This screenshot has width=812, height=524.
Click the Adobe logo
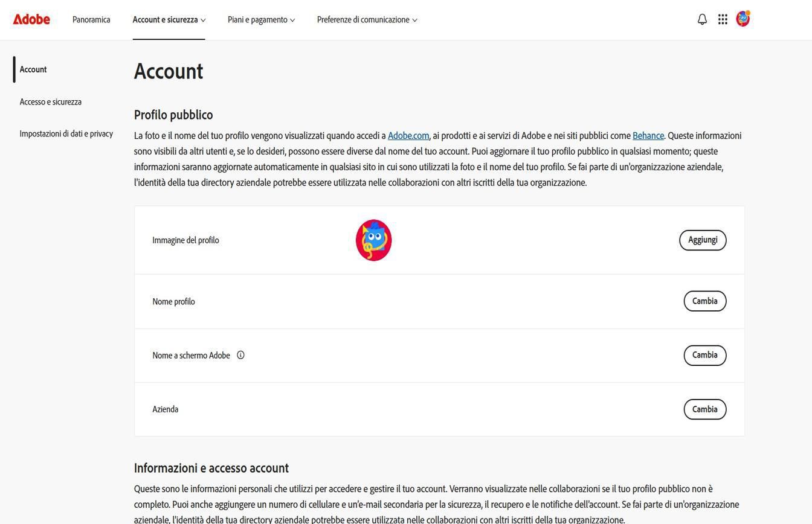[x=31, y=19]
